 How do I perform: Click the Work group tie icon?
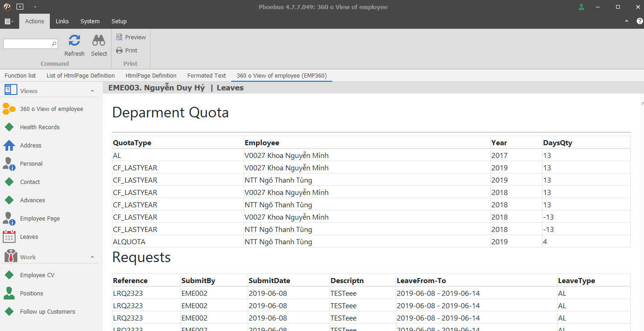pyautogui.click(x=11, y=256)
